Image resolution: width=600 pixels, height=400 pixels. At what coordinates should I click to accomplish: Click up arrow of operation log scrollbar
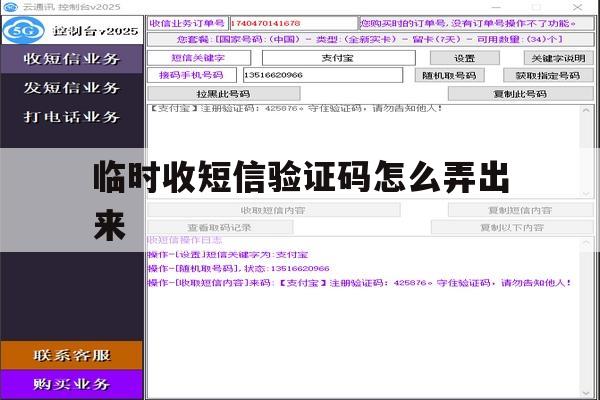(x=586, y=243)
